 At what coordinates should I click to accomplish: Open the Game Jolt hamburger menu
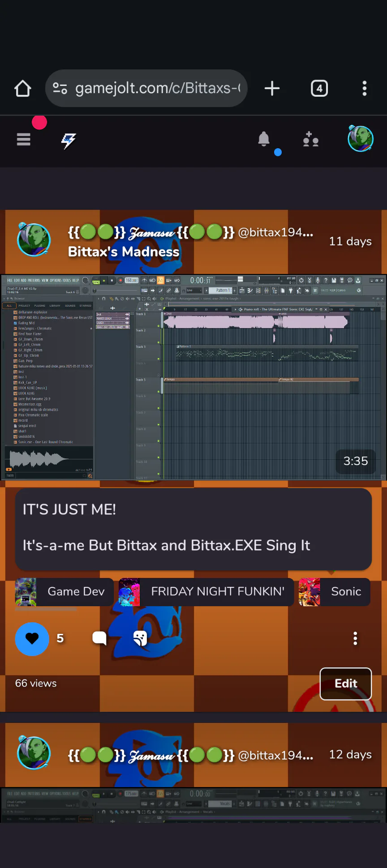pos(24,140)
